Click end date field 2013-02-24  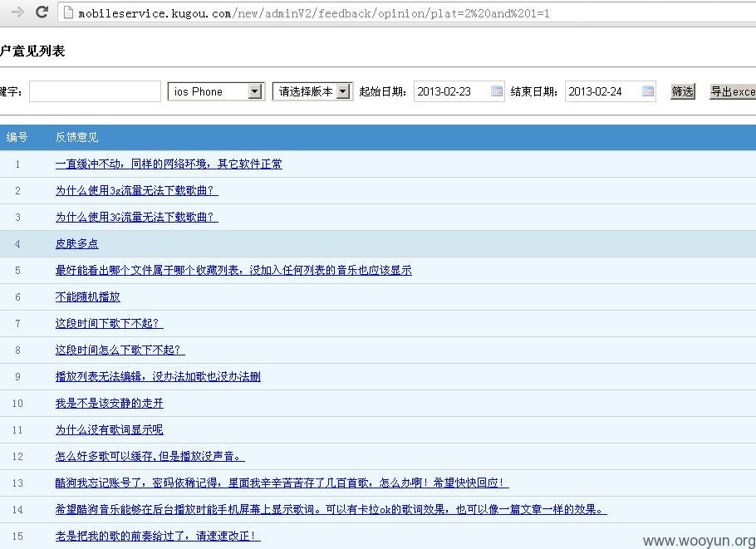click(x=611, y=91)
